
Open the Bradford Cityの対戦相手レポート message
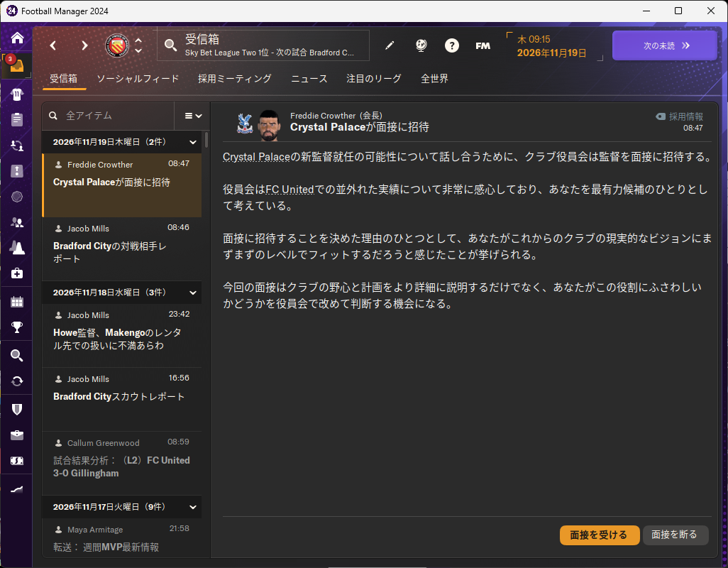click(121, 249)
